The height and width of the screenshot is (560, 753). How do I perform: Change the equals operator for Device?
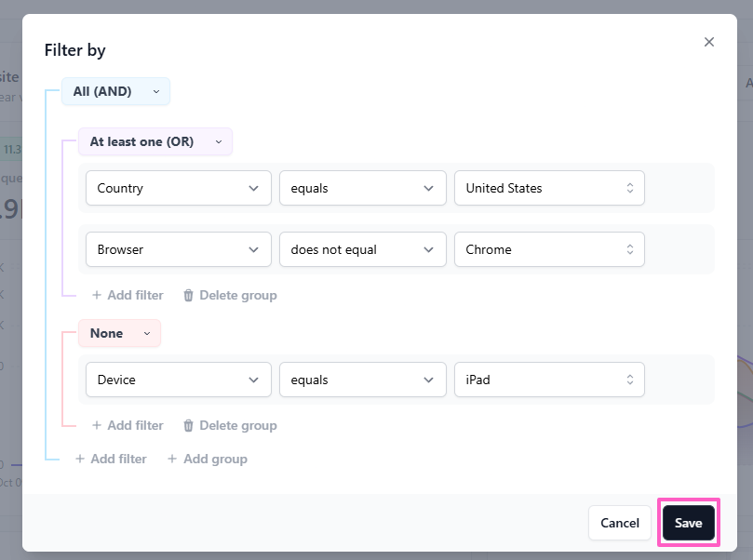pos(361,380)
